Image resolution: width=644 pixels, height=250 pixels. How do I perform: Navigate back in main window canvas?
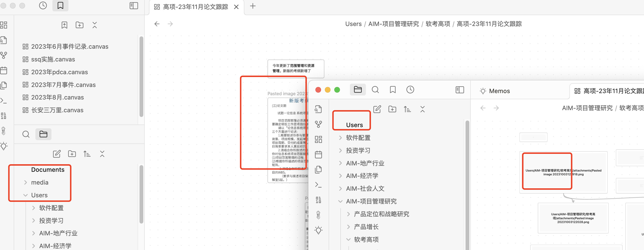point(157,24)
